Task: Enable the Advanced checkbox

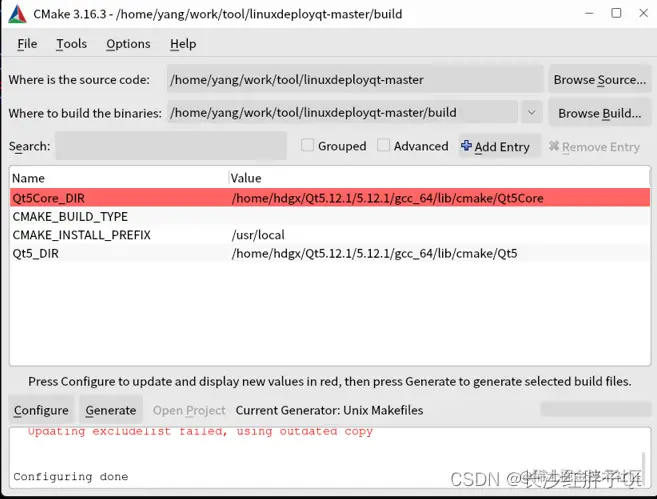Action: tap(383, 145)
